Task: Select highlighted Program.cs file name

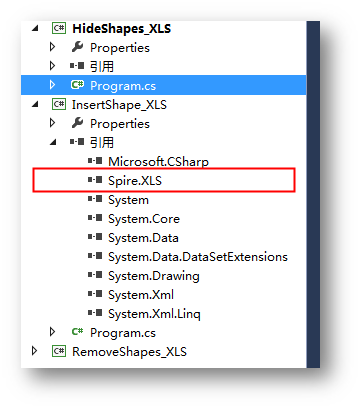Action: (x=123, y=86)
